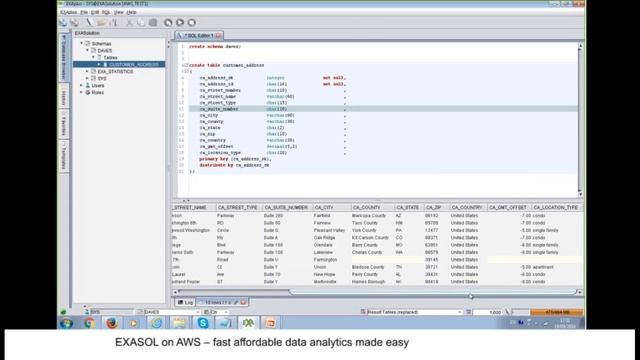Click the editor scrollbar down arrow
Screen dimensions: 640x360
click(580, 194)
